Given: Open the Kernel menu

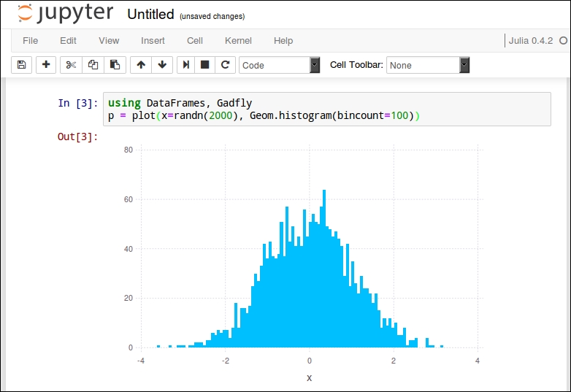Looking at the screenshot, I should [238, 41].
